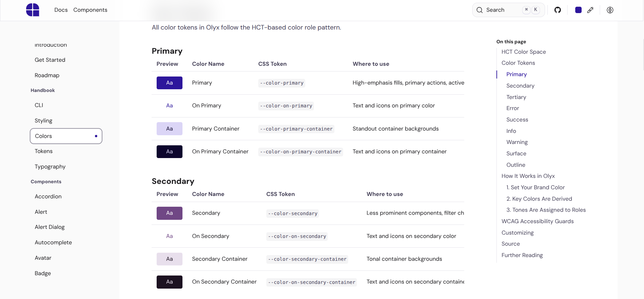Navigate to the Tokens page
644x299 pixels.
[44, 151]
